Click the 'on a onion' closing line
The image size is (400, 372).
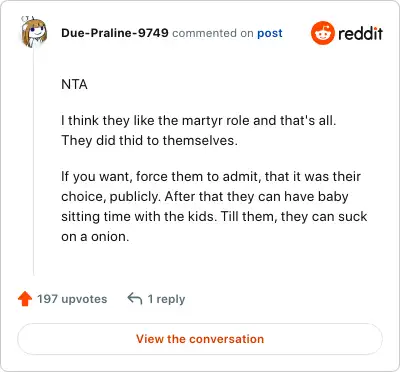(95, 237)
